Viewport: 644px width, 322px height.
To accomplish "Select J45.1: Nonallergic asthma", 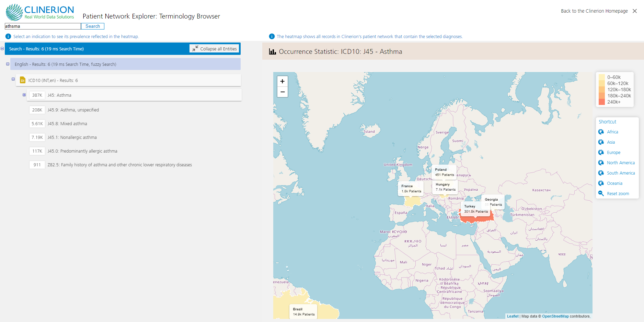I will 72,137.
